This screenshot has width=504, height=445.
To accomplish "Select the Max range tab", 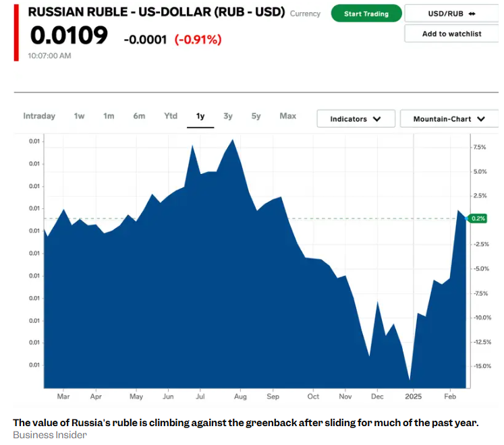I will (x=288, y=116).
